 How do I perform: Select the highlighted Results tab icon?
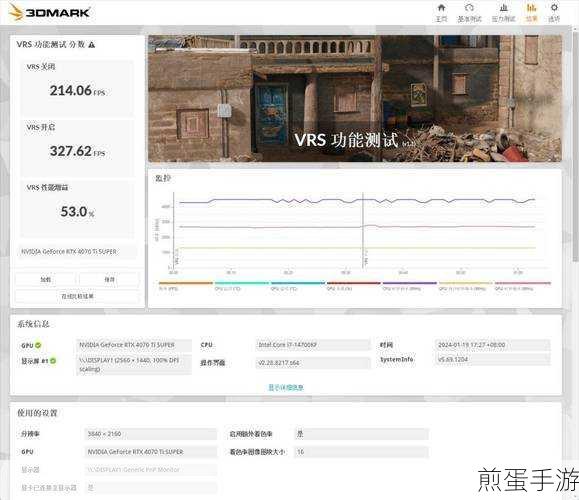[531, 8]
